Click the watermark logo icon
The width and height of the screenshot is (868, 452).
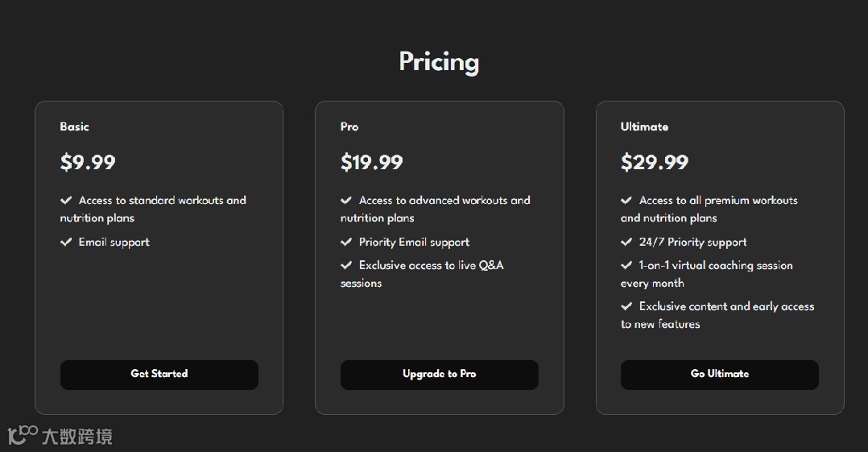click(x=23, y=436)
